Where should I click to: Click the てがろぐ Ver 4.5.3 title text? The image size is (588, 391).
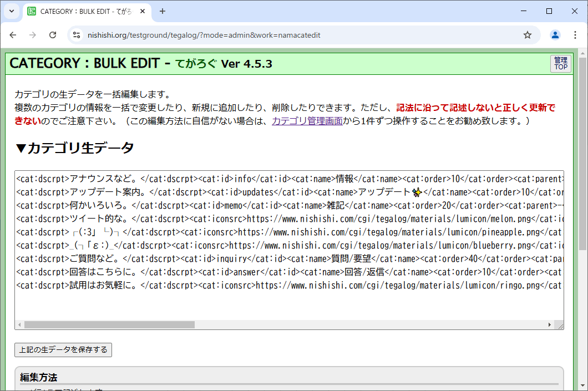(x=224, y=64)
